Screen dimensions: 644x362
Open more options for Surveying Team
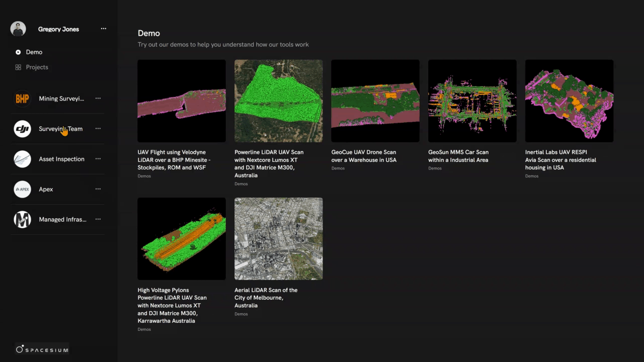coord(98,129)
